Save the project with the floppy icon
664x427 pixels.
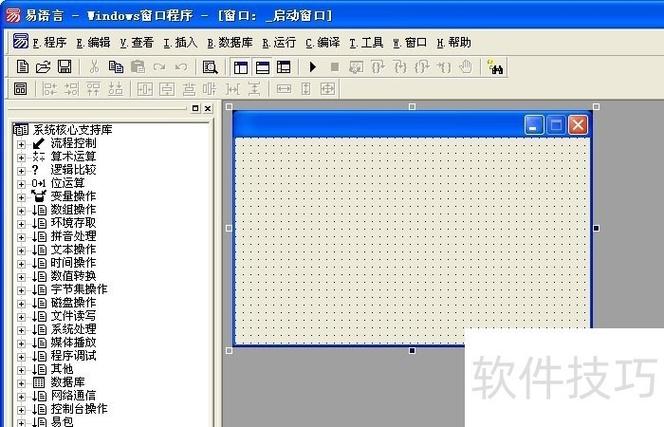tap(64, 67)
